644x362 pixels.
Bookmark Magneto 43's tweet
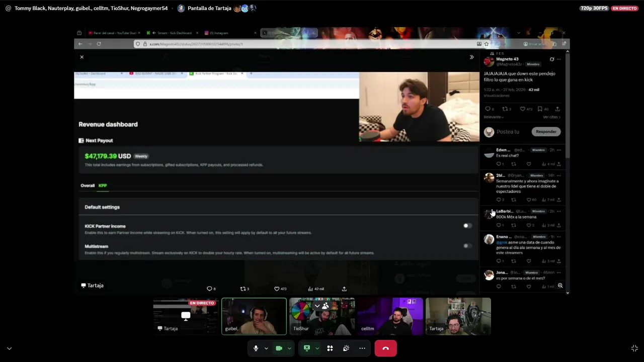click(x=540, y=109)
